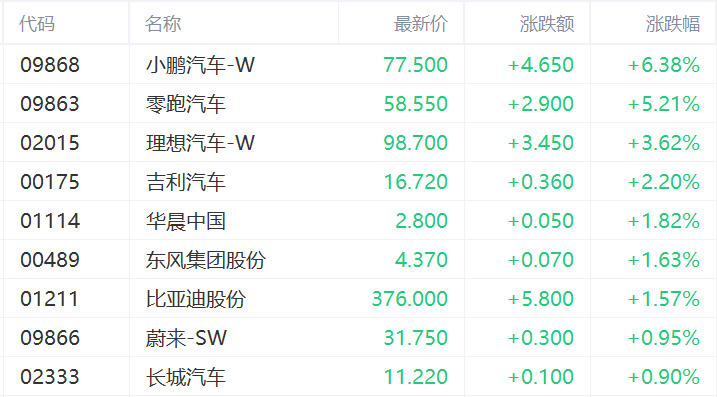Viewport: 717px width, 397px height.
Task: Select stock code 01211
Action: [49, 299]
